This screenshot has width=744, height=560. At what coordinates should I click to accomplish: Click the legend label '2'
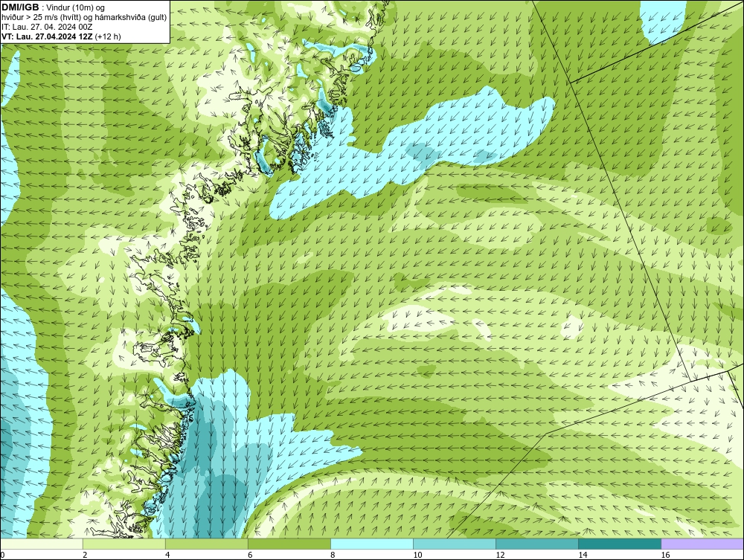pos(85,555)
